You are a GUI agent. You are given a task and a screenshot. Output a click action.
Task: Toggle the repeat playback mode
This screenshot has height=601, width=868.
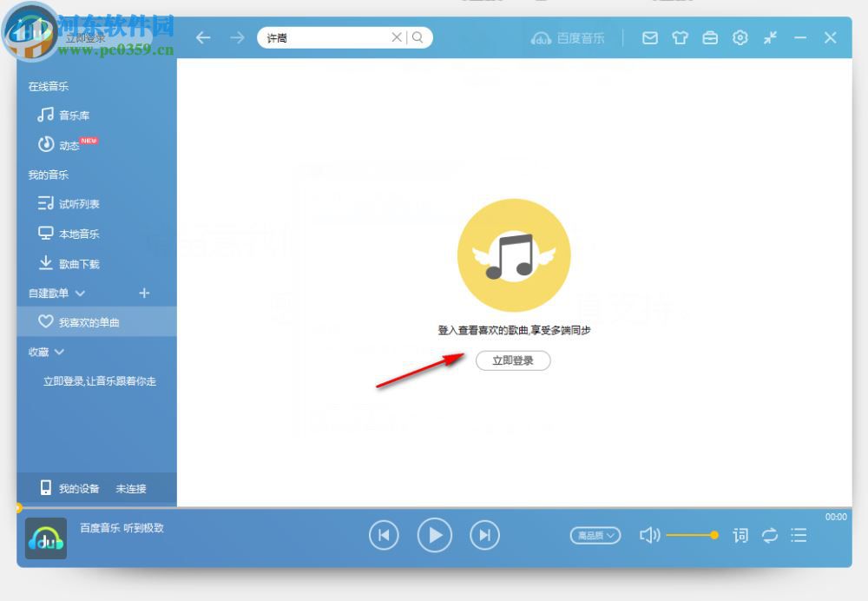pos(770,536)
